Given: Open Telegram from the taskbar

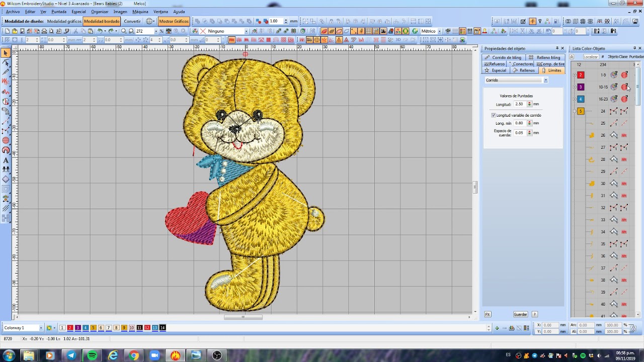Looking at the screenshot, I should [x=71, y=355].
